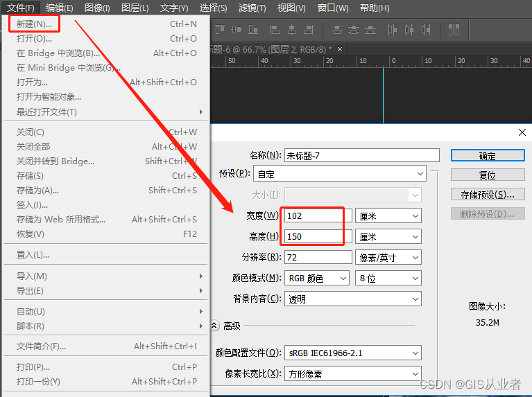Viewport: 532px width, 397px height.
Task: Click the 确定 button
Action: click(488, 156)
